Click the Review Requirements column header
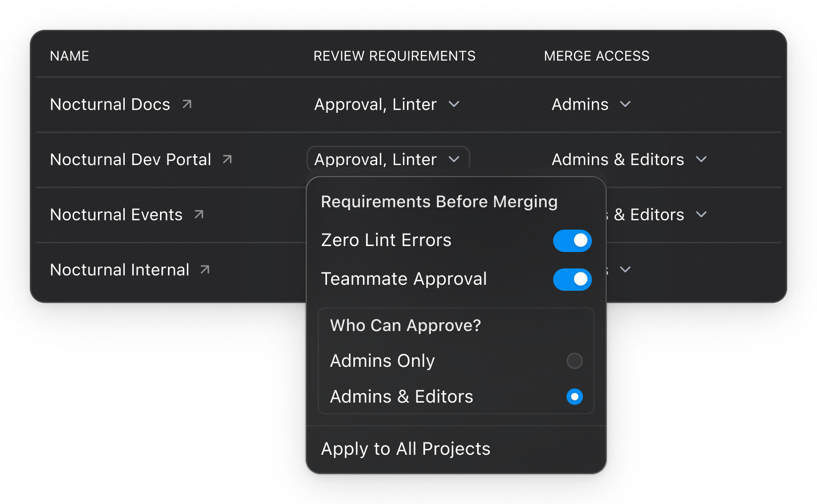Screen dimensions: 817x504 coord(394,56)
